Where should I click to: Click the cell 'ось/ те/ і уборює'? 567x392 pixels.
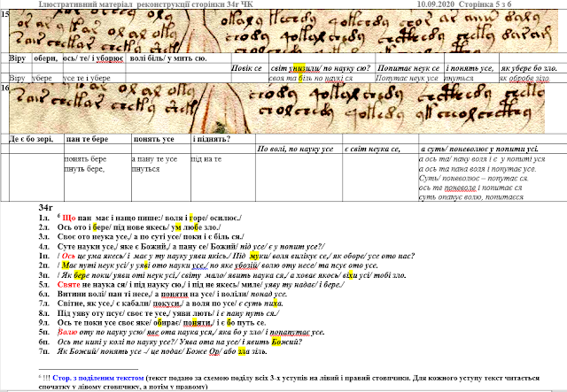94,58
